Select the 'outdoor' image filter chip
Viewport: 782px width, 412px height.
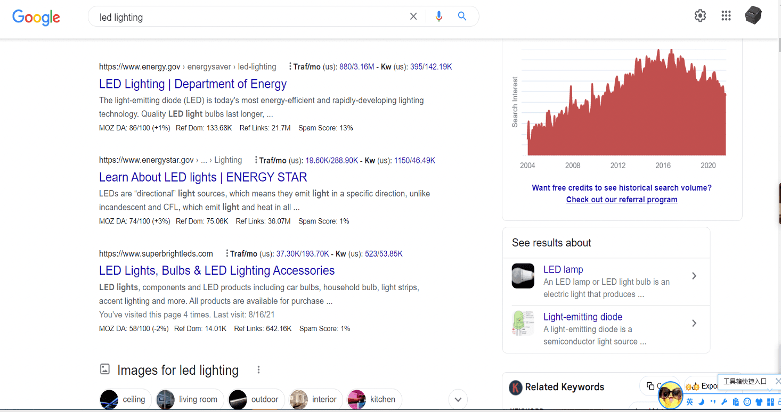pyautogui.click(x=256, y=399)
